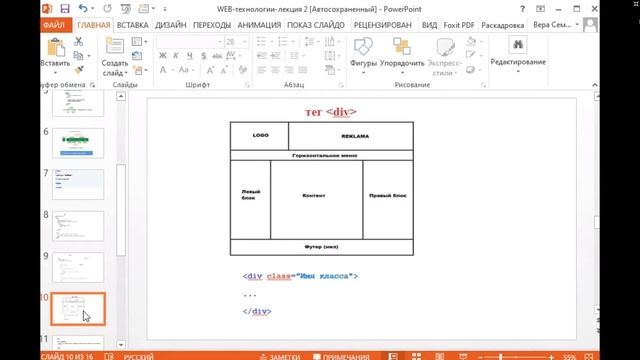
Task: Click the thumbnail pane scroll down arrow
Action: click(x=121, y=345)
